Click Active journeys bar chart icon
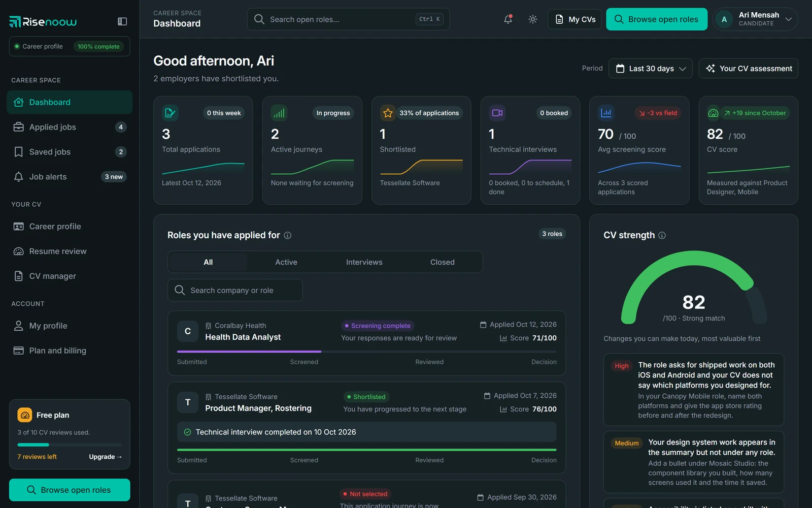Viewport: 812px width, 508px height. pos(279,113)
